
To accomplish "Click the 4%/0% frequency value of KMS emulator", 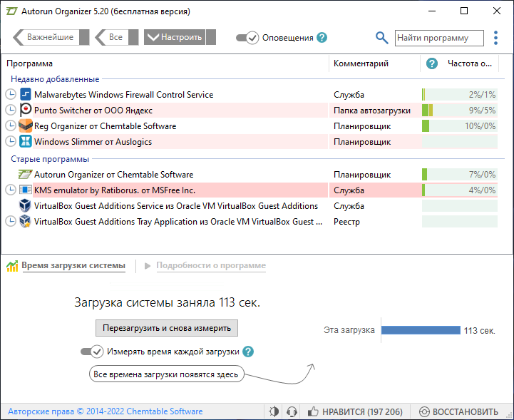I will [482, 190].
